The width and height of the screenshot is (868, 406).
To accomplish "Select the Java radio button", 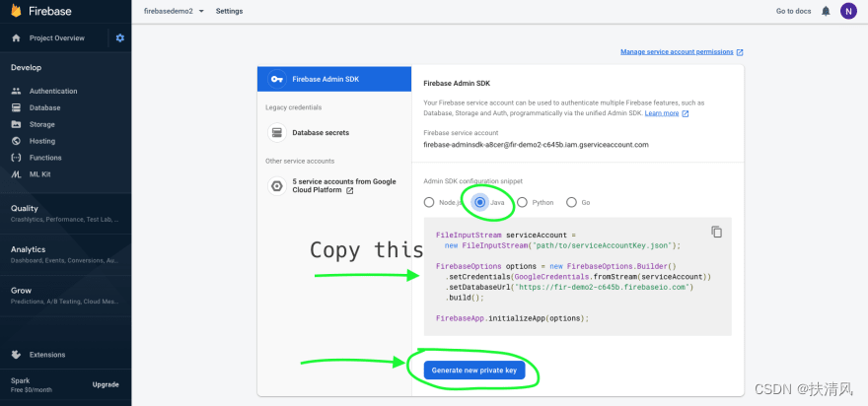I will click(x=480, y=202).
